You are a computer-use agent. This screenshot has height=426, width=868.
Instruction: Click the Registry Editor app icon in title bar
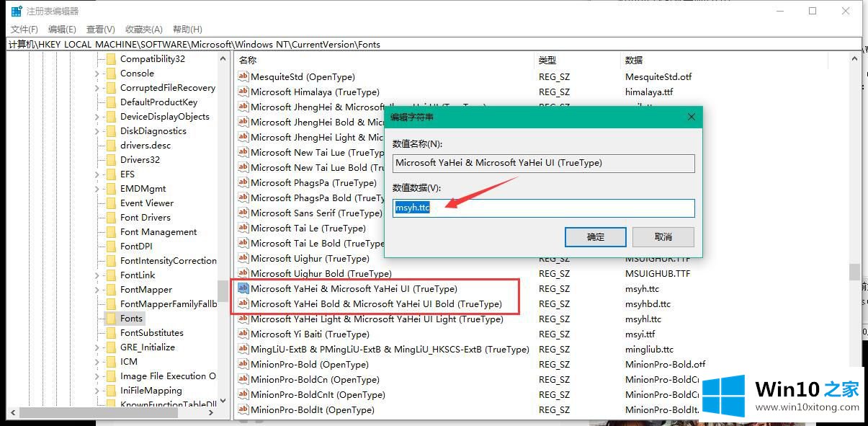(x=16, y=11)
